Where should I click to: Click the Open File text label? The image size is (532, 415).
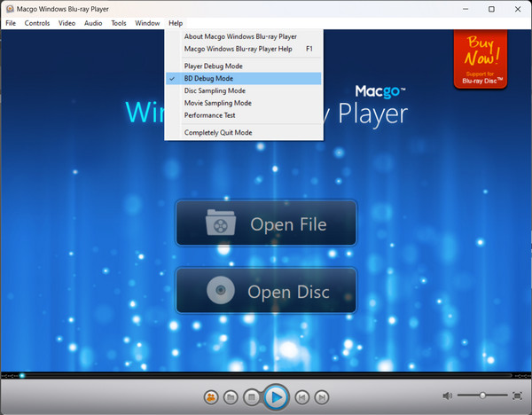288,224
